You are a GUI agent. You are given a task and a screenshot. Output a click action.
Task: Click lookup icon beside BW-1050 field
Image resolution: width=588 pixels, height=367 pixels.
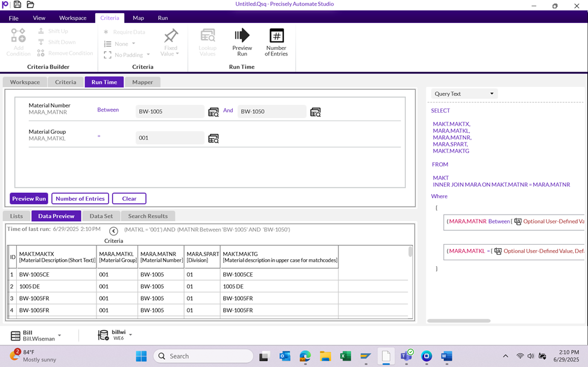[315, 112]
